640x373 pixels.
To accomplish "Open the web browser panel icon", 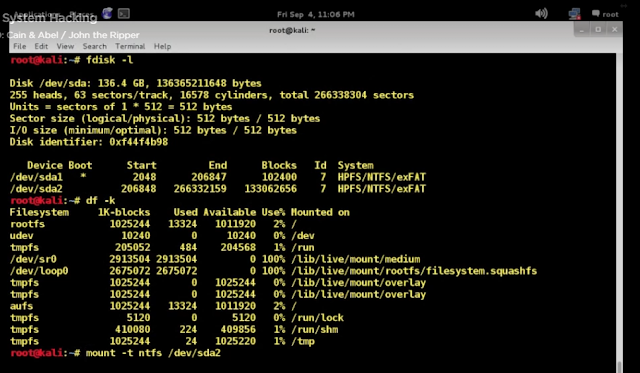I will (x=107, y=13).
